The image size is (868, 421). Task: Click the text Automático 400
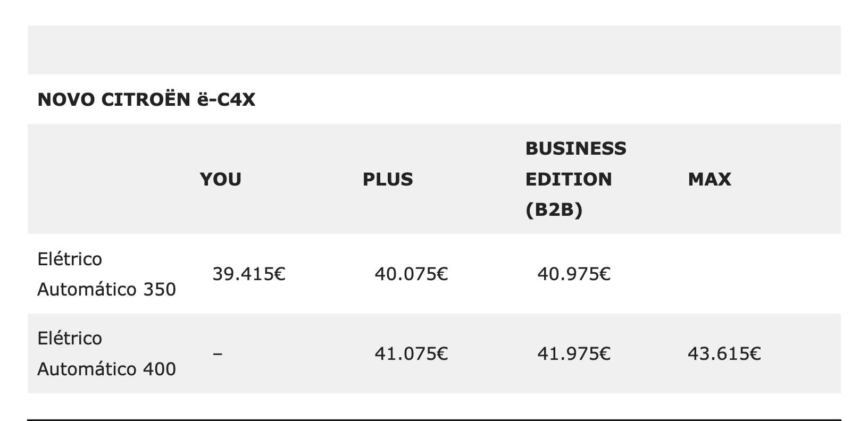coord(106,368)
